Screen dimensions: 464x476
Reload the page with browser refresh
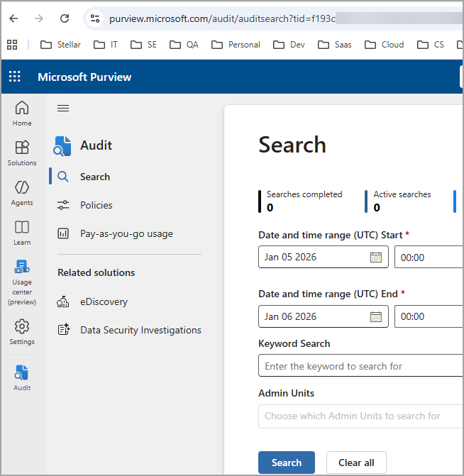pos(65,18)
